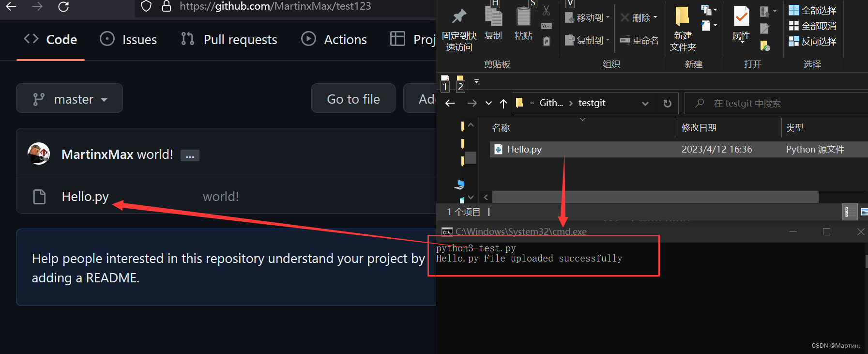Image resolution: width=868 pixels, height=354 pixels.
Task: Click Rename (重命名) in the ribbon
Action: click(639, 40)
